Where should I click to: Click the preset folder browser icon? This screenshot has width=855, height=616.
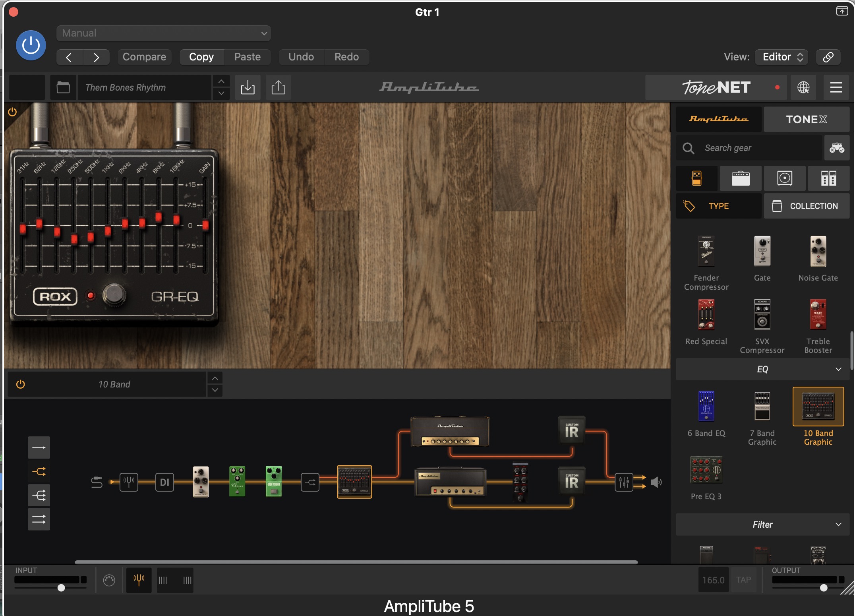[x=63, y=87]
